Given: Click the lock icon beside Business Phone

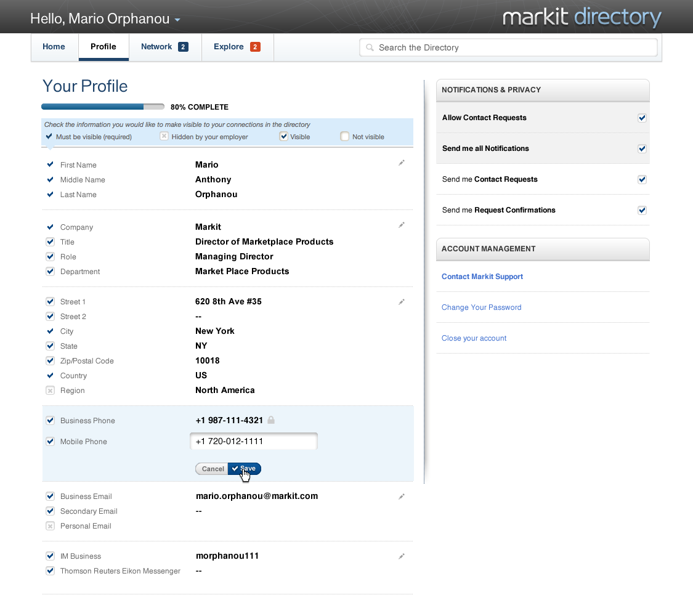Looking at the screenshot, I should pyautogui.click(x=271, y=420).
